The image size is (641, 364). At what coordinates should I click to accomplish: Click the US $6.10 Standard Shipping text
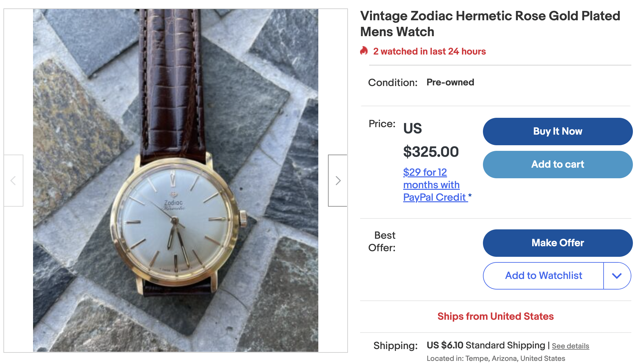coord(485,345)
